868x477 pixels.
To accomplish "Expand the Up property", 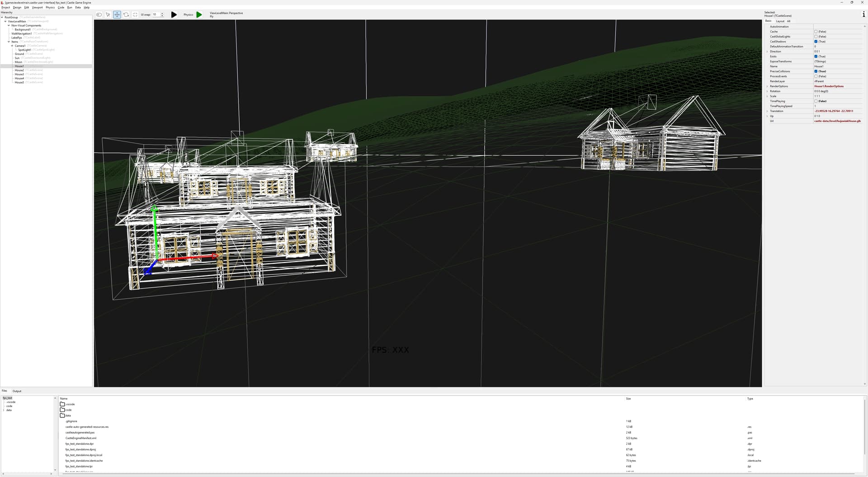I will 767,116.
